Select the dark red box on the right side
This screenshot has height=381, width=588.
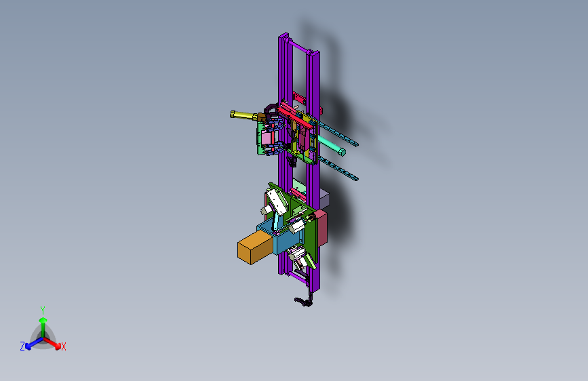coord(321,228)
